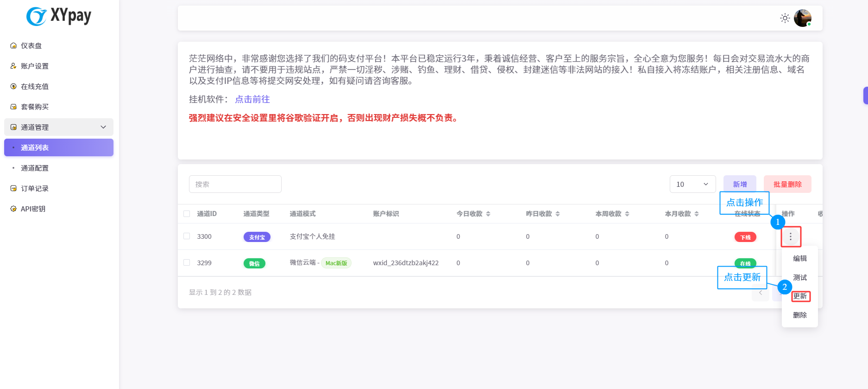Open 在线充值 recharge sidebar icon

coord(13,86)
